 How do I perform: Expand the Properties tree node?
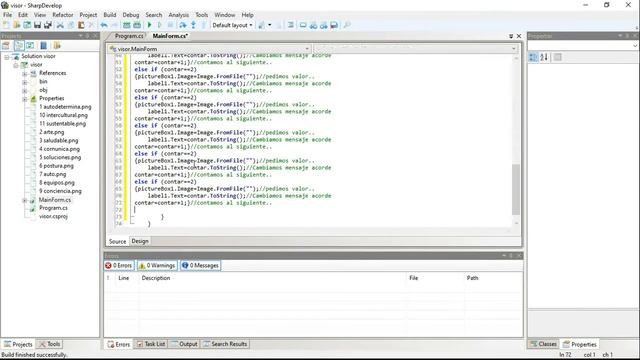click(x=25, y=99)
